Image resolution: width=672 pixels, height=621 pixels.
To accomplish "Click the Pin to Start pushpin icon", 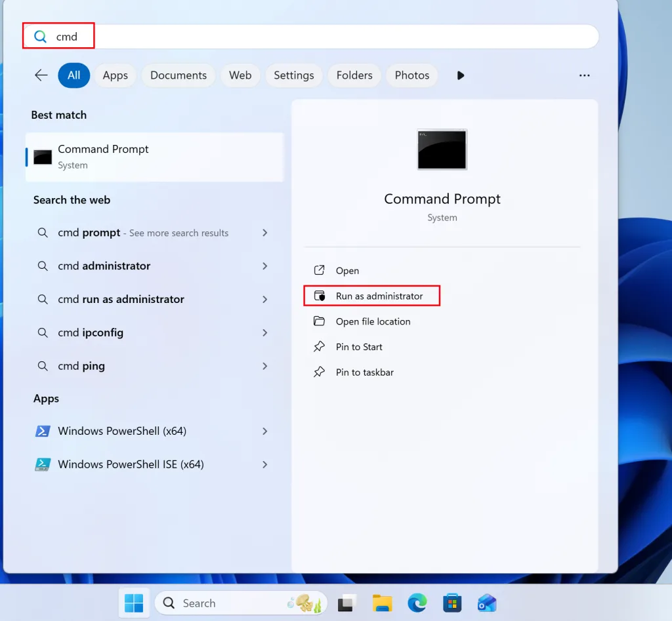I will pyautogui.click(x=320, y=346).
